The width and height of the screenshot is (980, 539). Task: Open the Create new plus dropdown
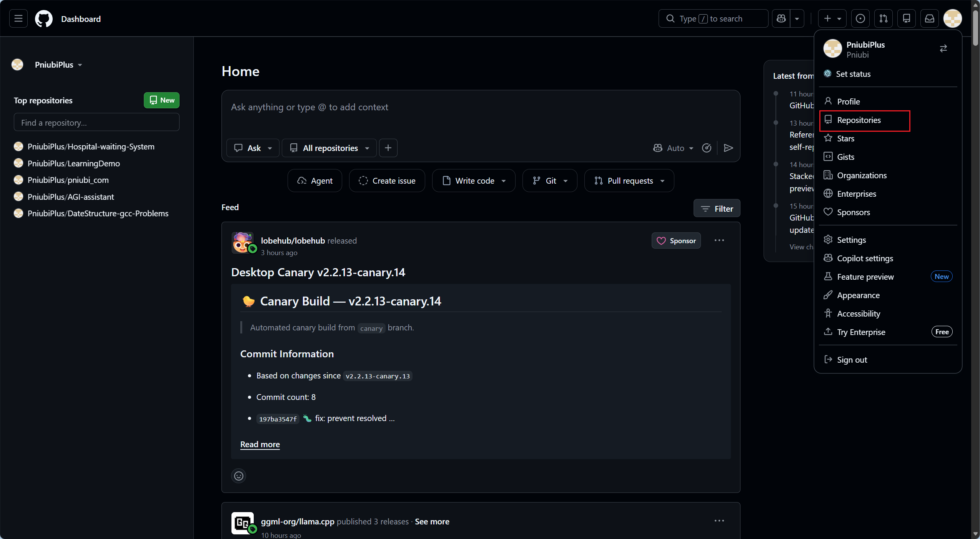click(832, 18)
